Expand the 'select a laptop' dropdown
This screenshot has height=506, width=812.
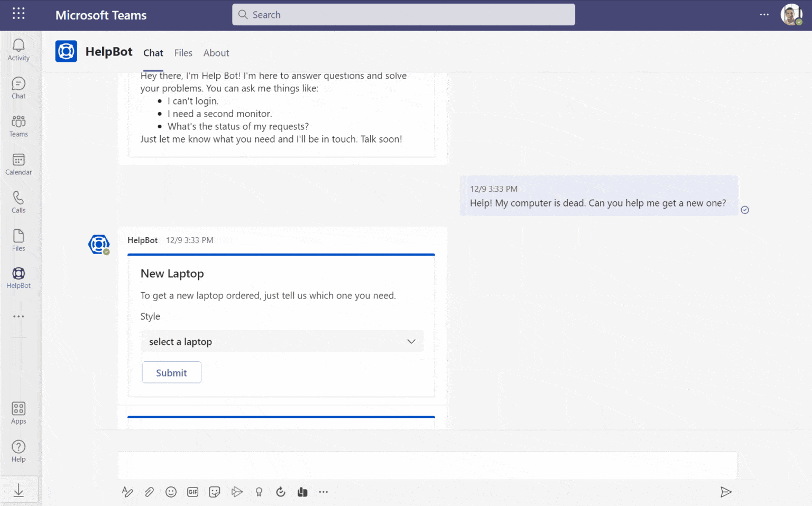282,341
